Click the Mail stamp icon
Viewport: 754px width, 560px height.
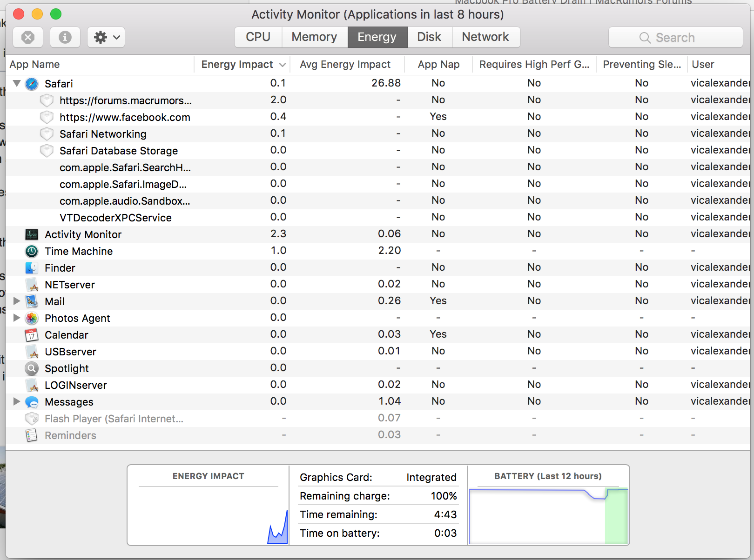pyautogui.click(x=32, y=301)
